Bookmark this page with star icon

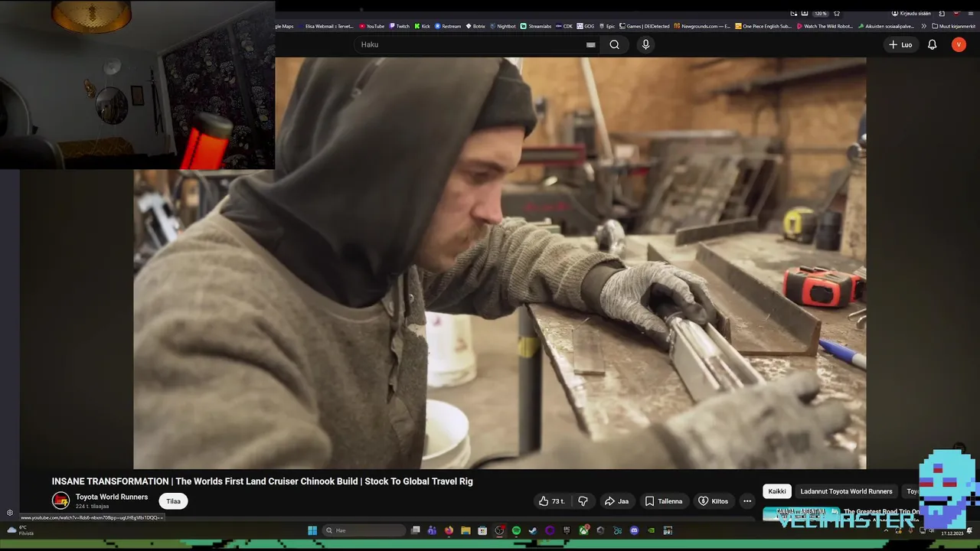tap(837, 14)
